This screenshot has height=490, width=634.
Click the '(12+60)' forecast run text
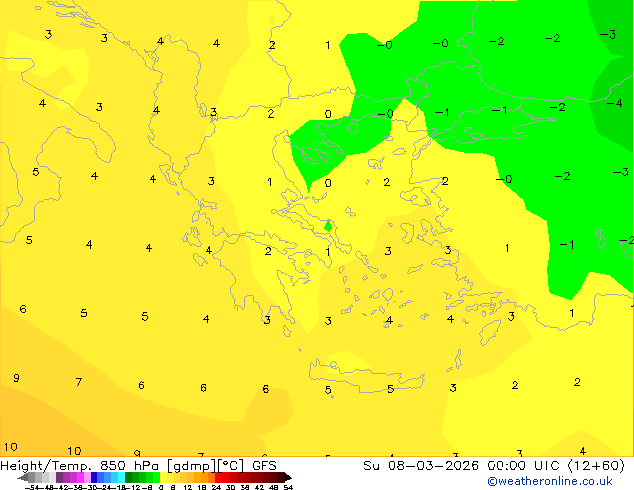coord(596,466)
